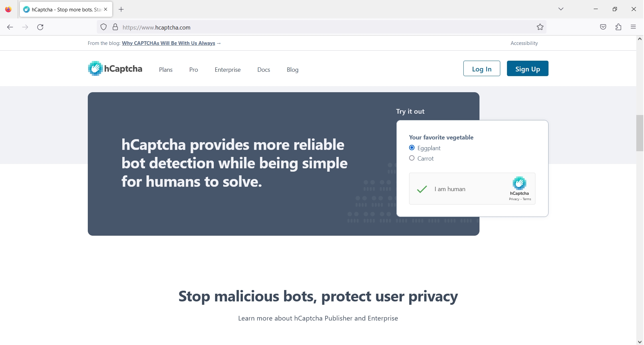644x345 pixels.
Task: Open the browser extensions panel
Action: [x=618, y=27]
